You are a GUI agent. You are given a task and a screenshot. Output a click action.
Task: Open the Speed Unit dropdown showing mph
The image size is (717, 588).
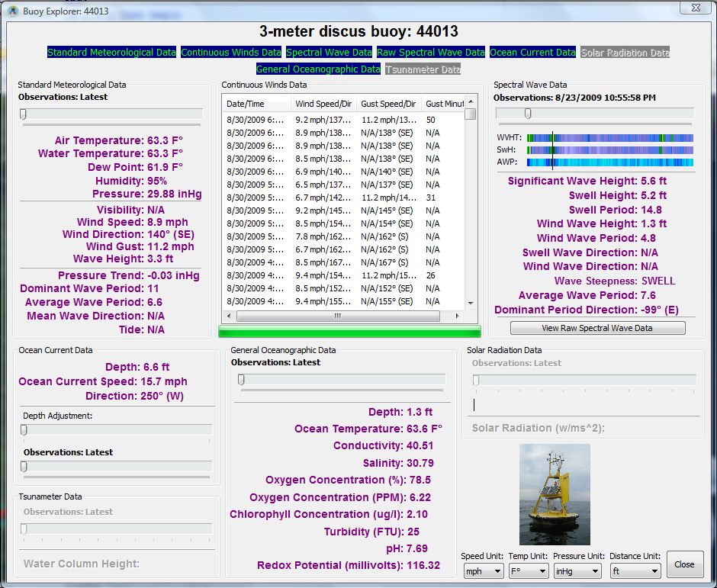pyautogui.click(x=484, y=570)
